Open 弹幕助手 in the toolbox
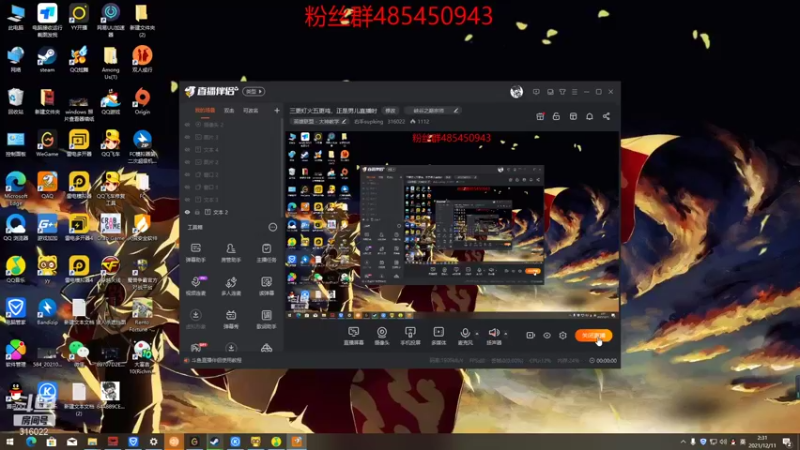The image size is (800, 450). point(195,253)
